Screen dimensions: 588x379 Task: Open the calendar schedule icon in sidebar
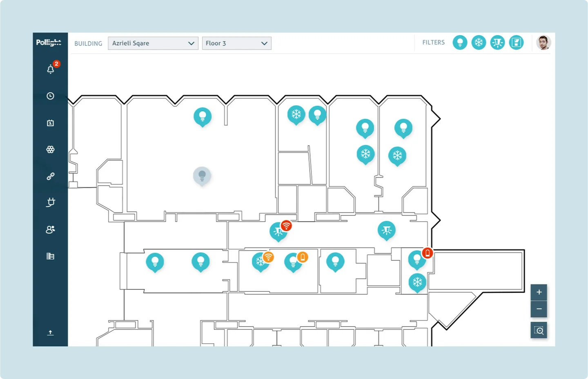50,123
